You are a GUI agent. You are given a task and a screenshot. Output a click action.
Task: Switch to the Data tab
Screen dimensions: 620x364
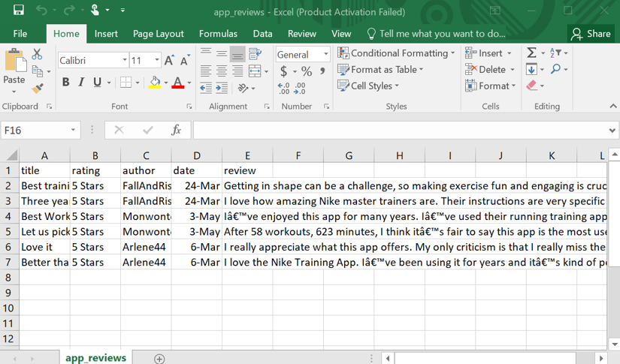tap(262, 34)
